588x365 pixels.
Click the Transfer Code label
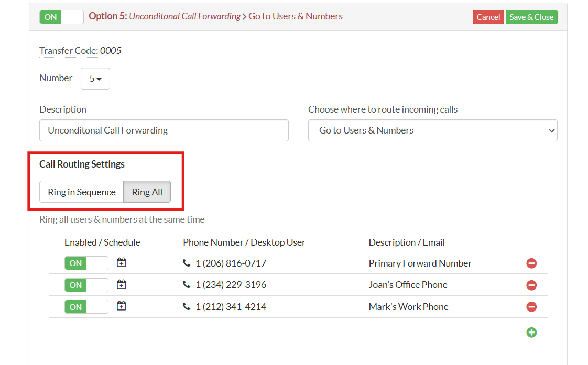[68, 51]
